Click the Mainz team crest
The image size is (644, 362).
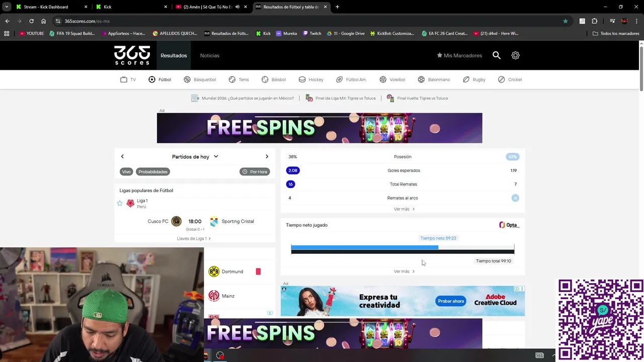click(x=214, y=296)
